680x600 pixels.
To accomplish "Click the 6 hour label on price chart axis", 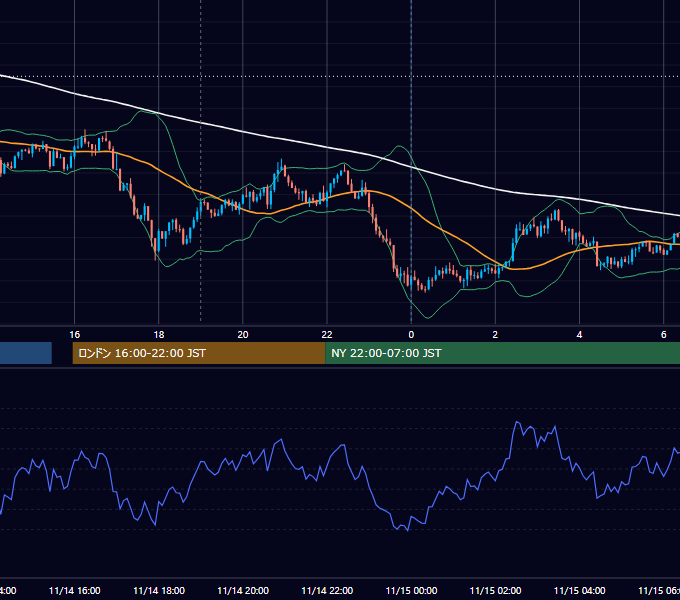I will coord(664,335).
